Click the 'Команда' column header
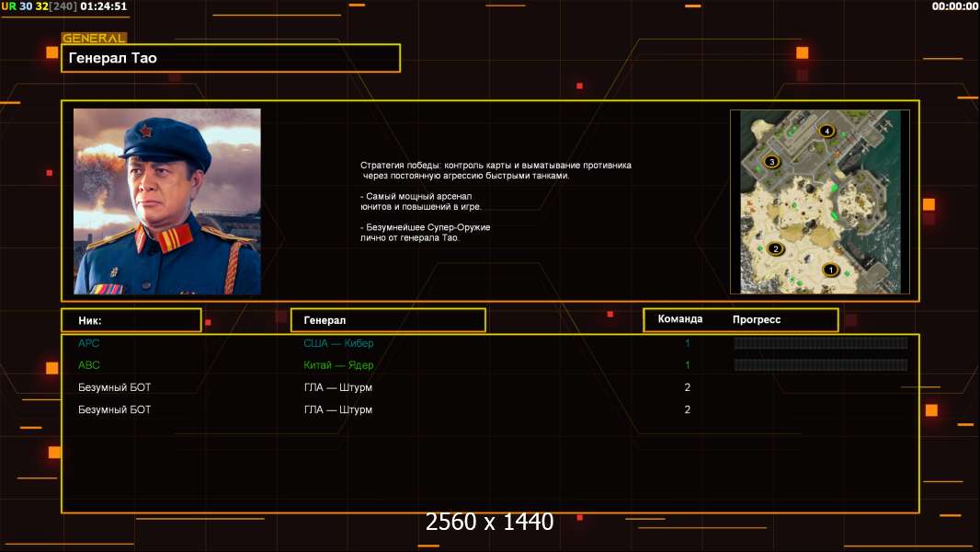 (680, 319)
